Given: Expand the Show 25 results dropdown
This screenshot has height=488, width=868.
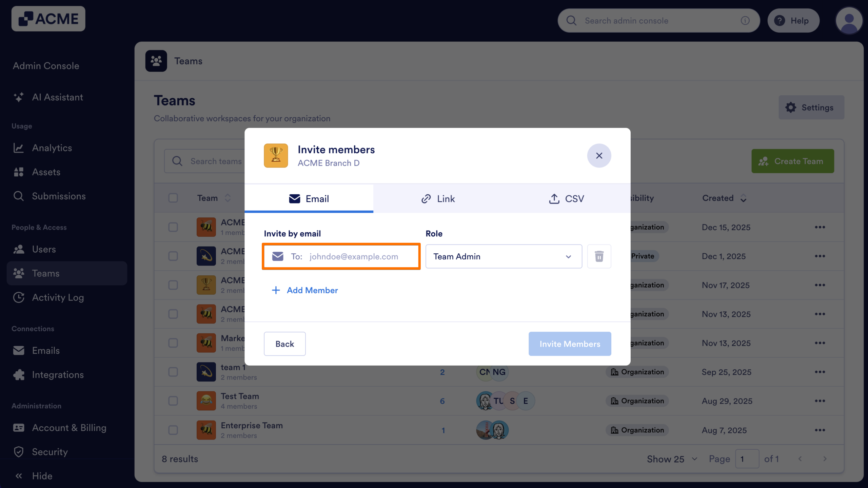Looking at the screenshot, I should 672,459.
